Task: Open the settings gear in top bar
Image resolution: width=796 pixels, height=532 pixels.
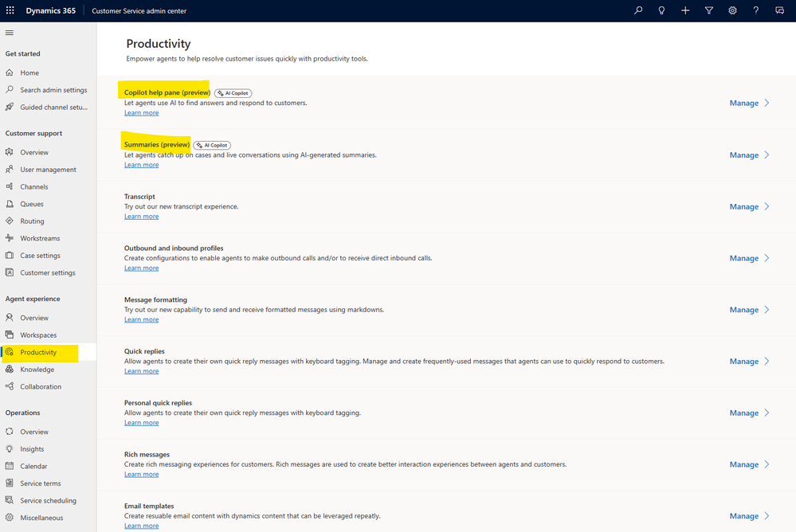Action: pos(732,10)
